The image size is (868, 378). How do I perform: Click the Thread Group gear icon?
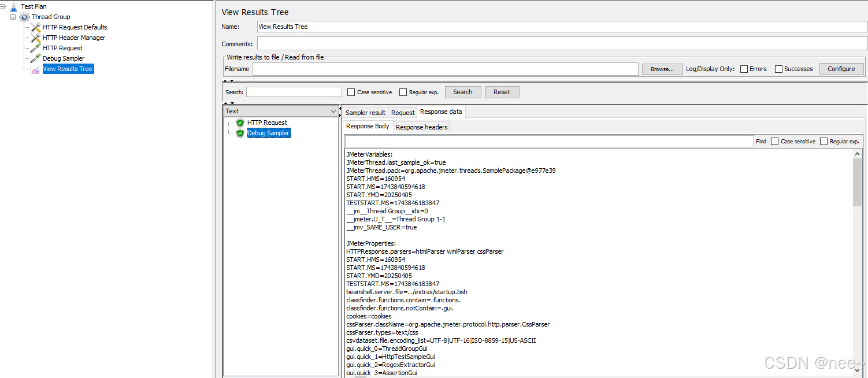(x=24, y=17)
